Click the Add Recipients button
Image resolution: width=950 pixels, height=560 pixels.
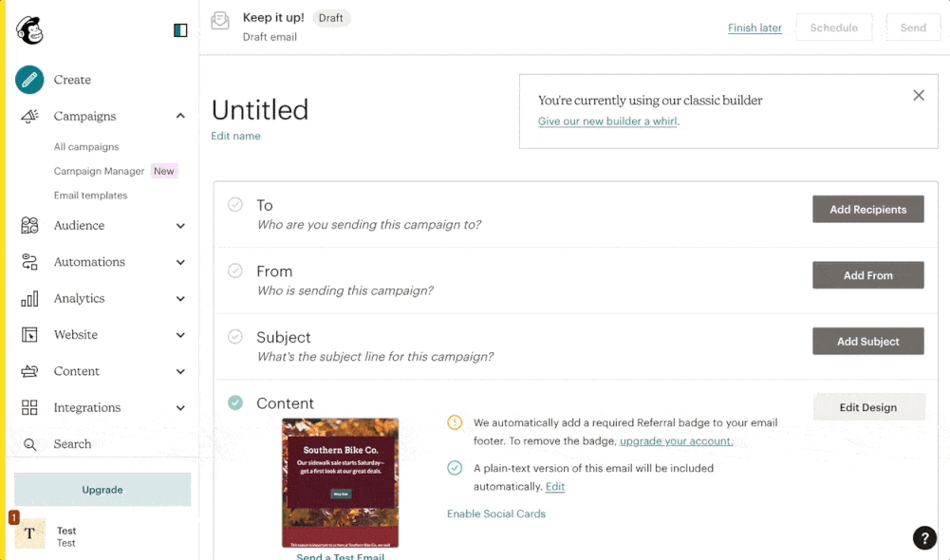(x=866, y=209)
